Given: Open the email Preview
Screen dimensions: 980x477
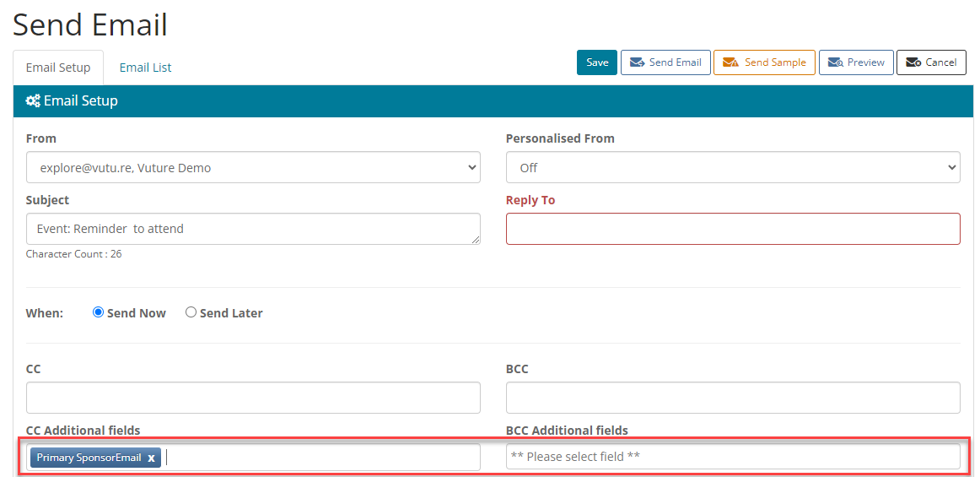Looking at the screenshot, I should (x=856, y=62).
